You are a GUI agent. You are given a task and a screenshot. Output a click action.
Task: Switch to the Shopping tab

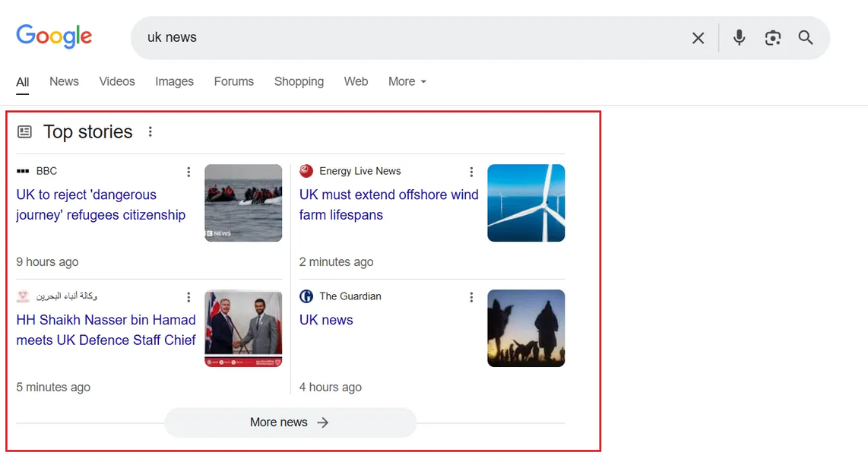299,81
